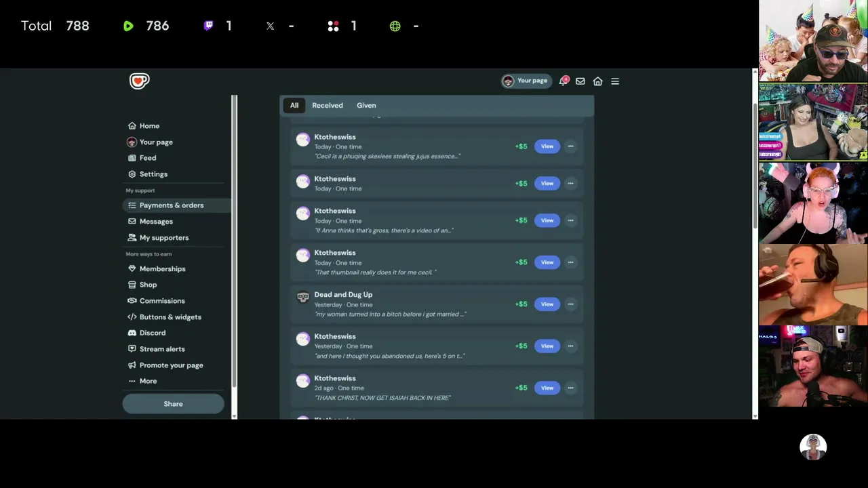Click the Shop icon in the sidebar
Viewport: 868px width, 488px height.
(132, 285)
